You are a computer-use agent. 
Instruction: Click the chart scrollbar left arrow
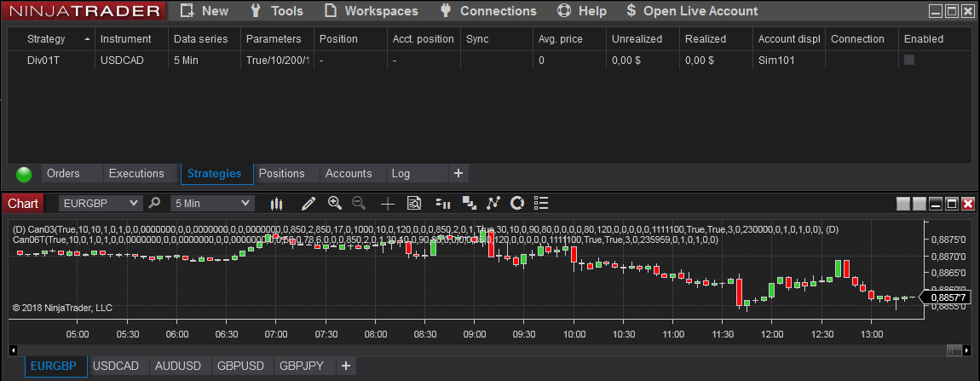(x=13, y=349)
